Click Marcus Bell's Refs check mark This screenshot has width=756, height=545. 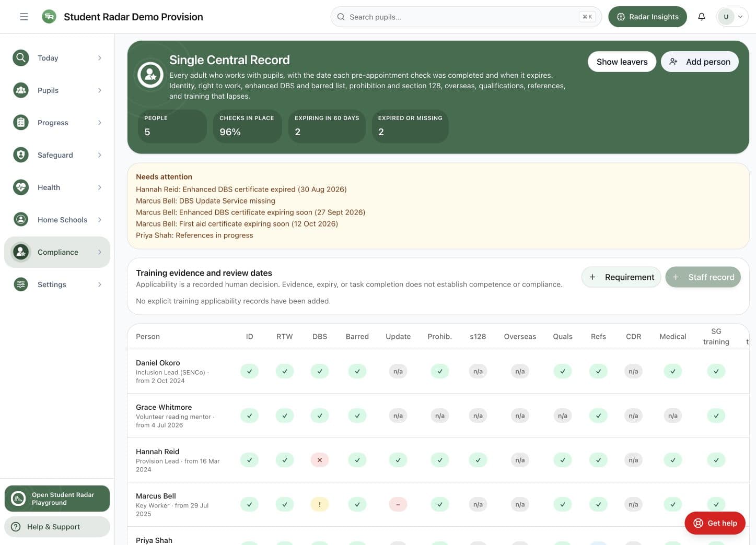(598, 504)
